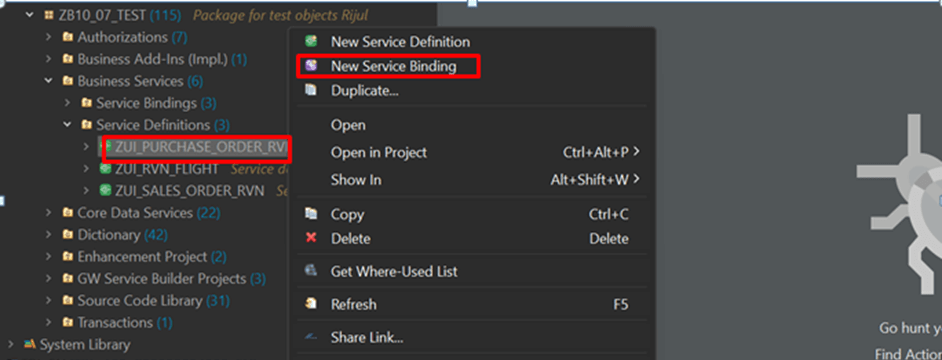Click the Duplicate icon in context menu
Viewport: 942px width, 360px height.
[311, 90]
